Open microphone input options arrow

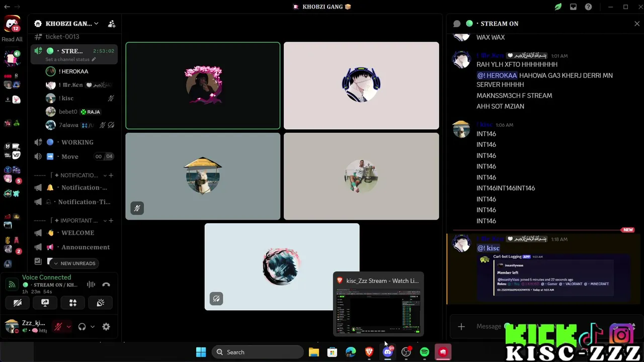pyautogui.click(x=68, y=327)
